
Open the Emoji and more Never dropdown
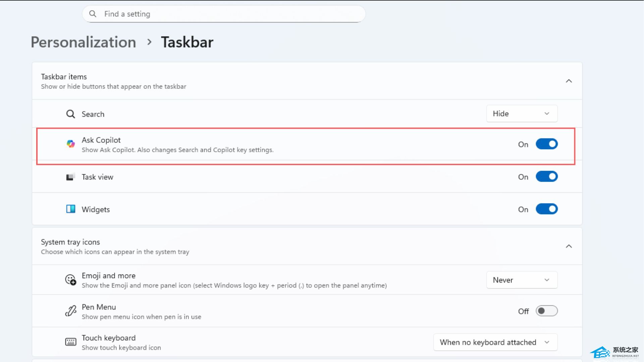click(x=522, y=280)
